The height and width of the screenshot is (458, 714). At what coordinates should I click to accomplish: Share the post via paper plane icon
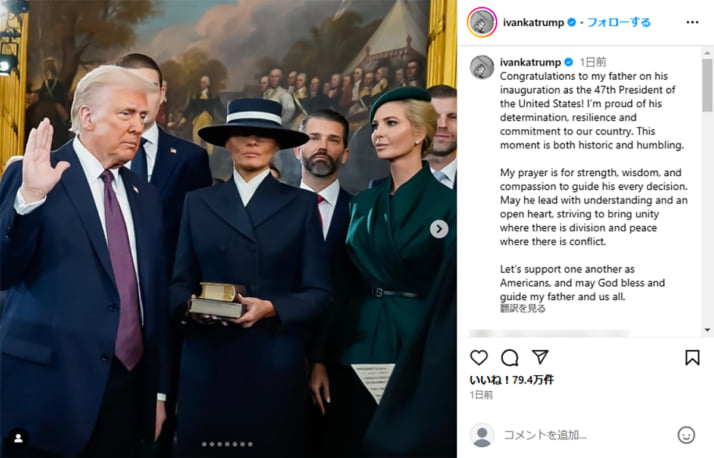tap(540, 357)
